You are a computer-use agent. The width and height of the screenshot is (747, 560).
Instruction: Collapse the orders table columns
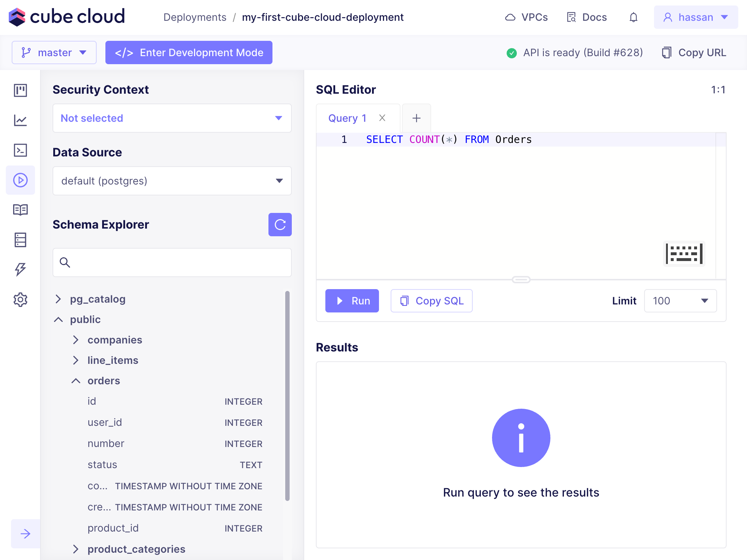pyautogui.click(x=76, y=381)
